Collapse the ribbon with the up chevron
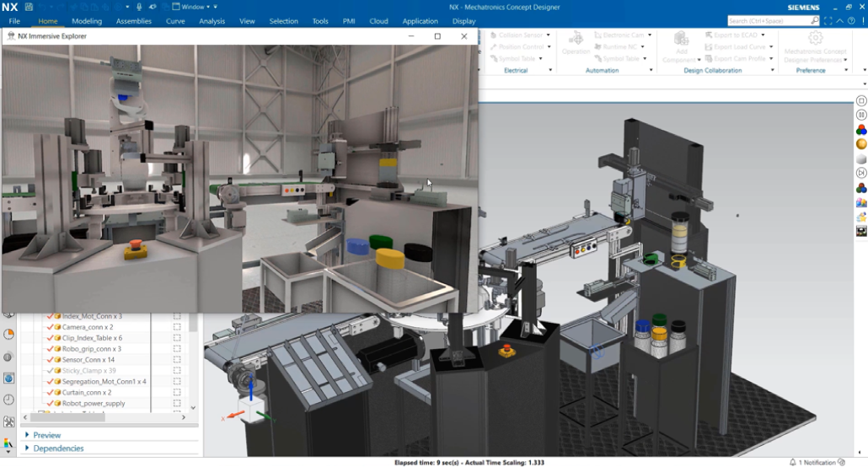This screenshot has width=868, height=467. click(839, 20)
